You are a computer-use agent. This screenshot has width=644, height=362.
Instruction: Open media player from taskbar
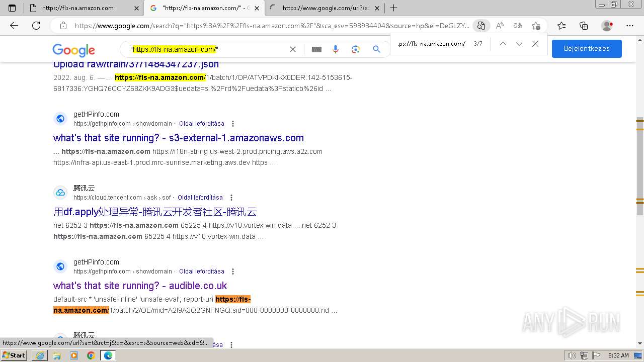point(74,355)
